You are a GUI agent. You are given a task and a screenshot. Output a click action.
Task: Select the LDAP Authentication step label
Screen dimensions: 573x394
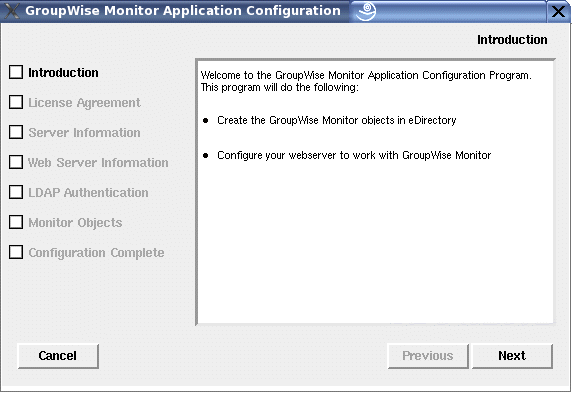(88, 193)
